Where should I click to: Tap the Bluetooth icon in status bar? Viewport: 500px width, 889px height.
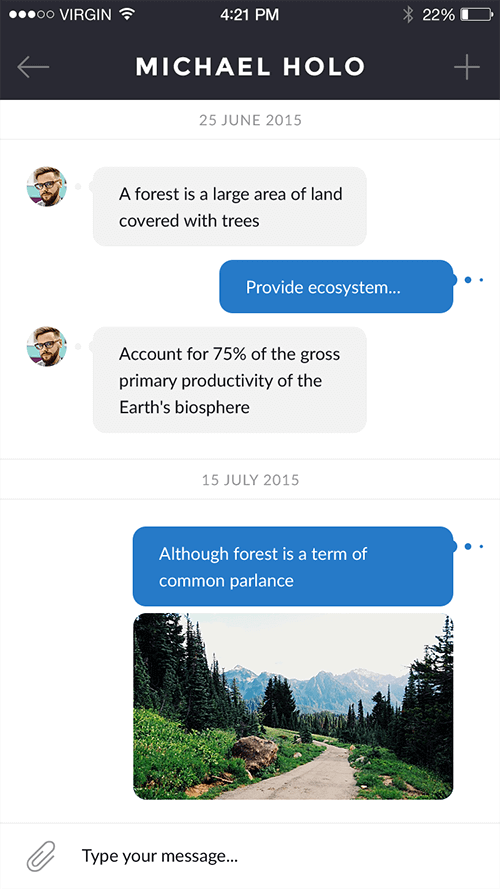click(407, 15)
